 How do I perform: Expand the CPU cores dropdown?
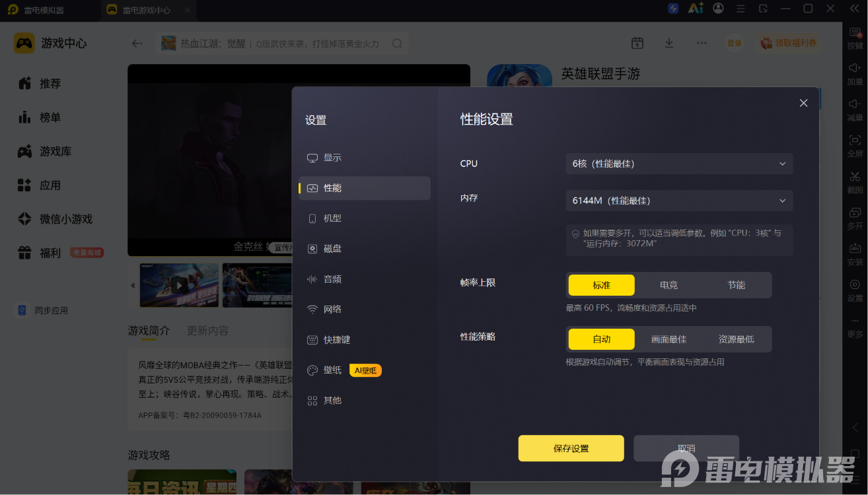point(679,164)
